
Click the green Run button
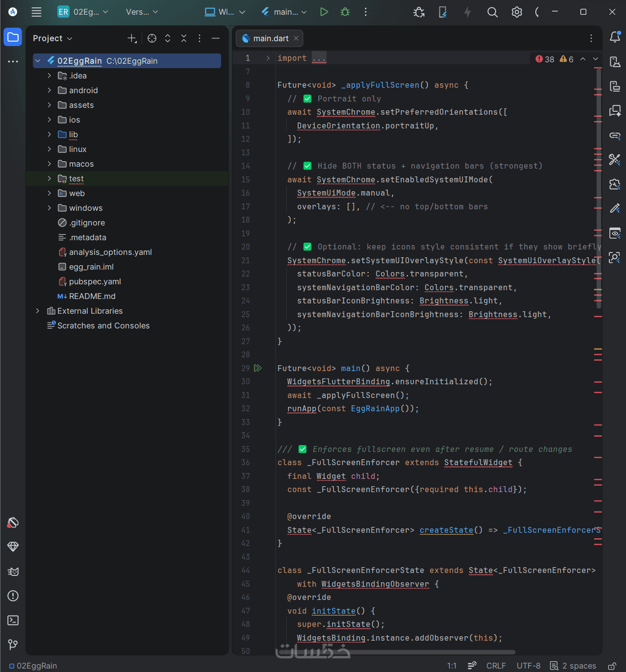[x=324, y=12]
